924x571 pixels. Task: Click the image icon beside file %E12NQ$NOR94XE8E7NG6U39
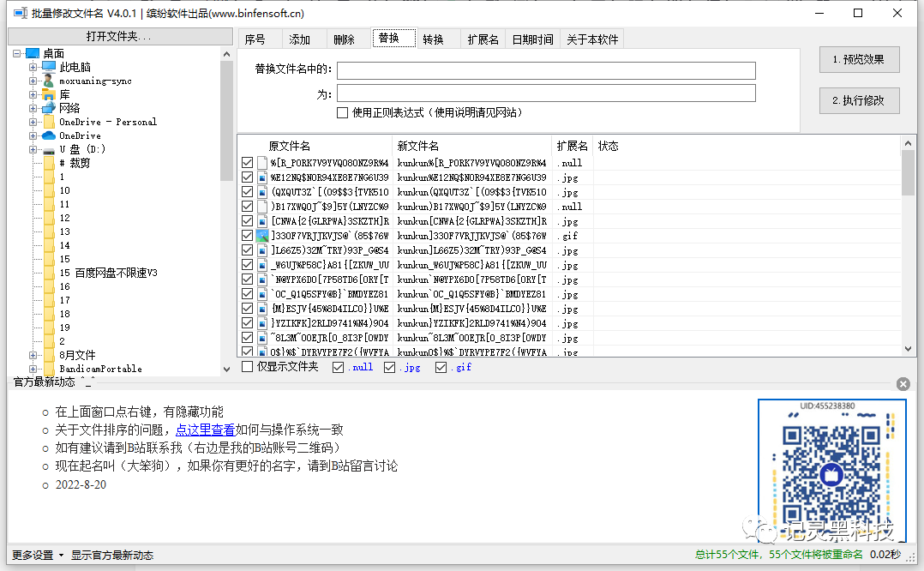(261, 177)
